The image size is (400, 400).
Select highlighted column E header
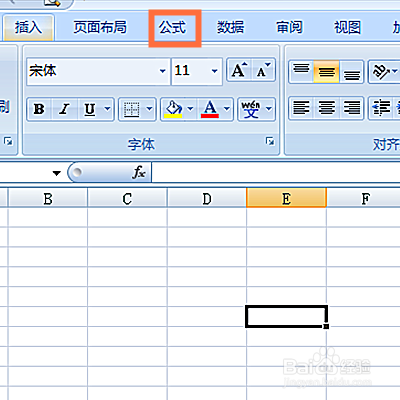pyautogui.click(x=286, y=198)
